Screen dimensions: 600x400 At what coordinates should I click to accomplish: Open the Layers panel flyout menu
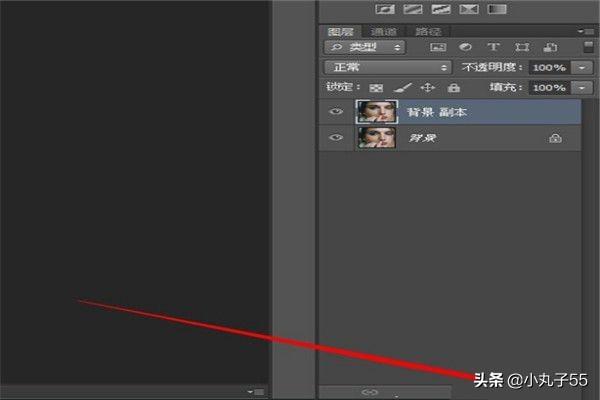click(x=586, y=31)
